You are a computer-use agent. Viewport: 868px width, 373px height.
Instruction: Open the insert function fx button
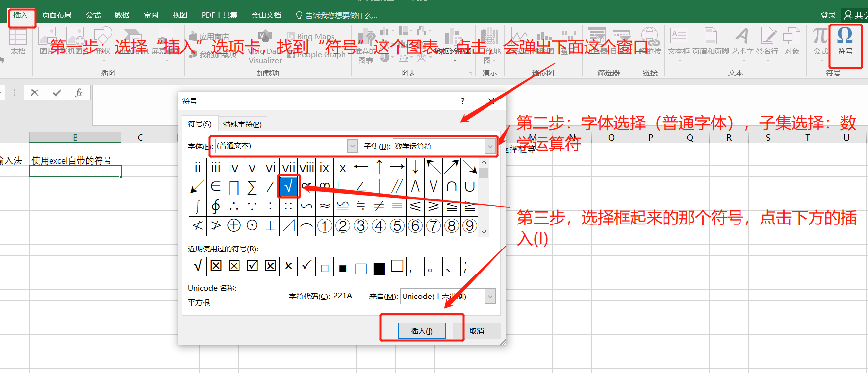pos(78,93)
